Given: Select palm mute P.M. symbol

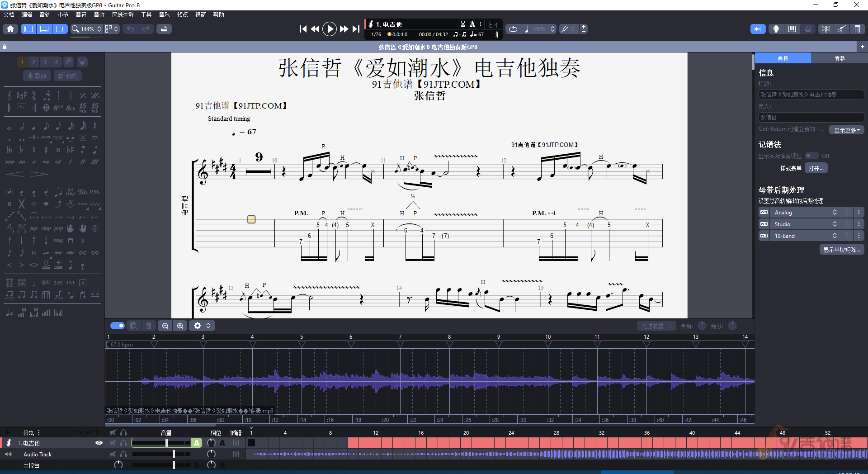Looking at the screenshot, I should [x=94, y=192].
